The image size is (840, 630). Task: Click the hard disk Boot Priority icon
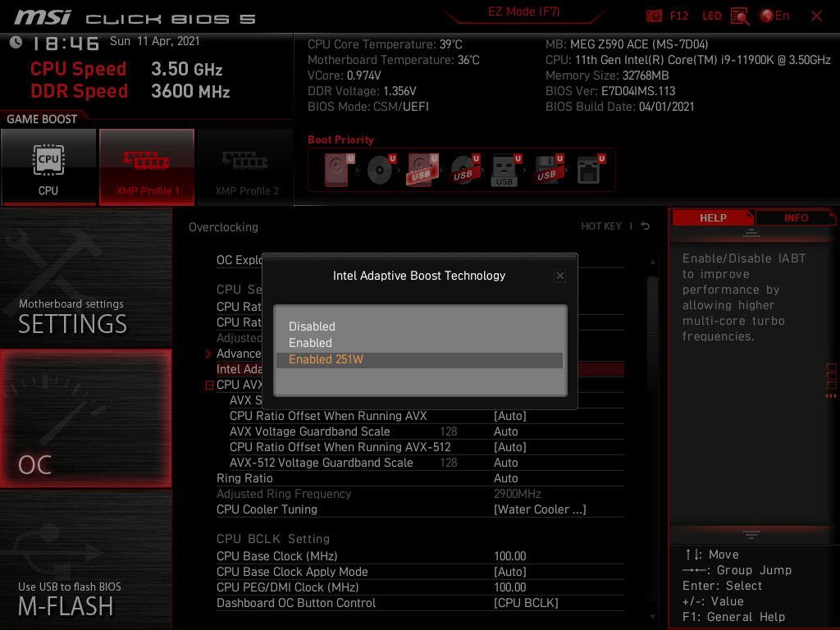pyautogui.click(x=336, y=168)
